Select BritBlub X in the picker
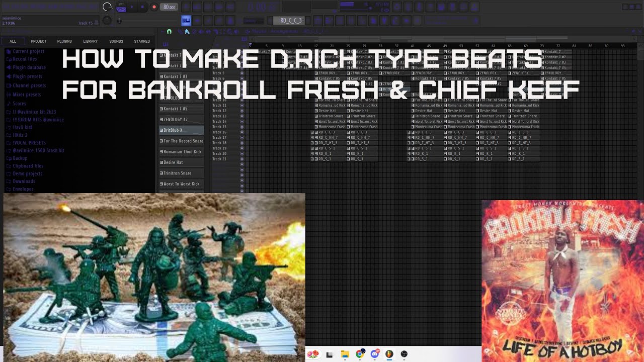644x362 pixels. click(x=182, y=130)
